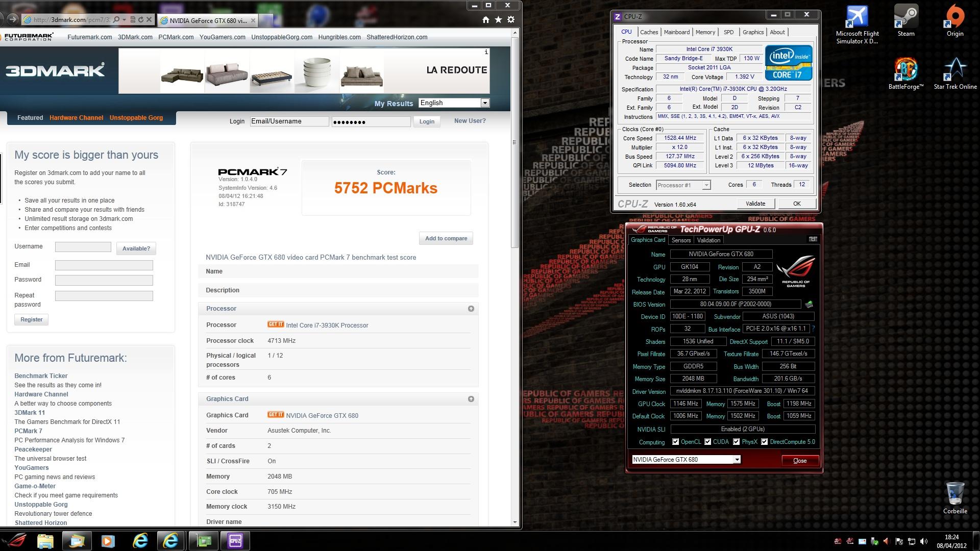Switch to GPU-Z taskbar button

pos(204,541)
